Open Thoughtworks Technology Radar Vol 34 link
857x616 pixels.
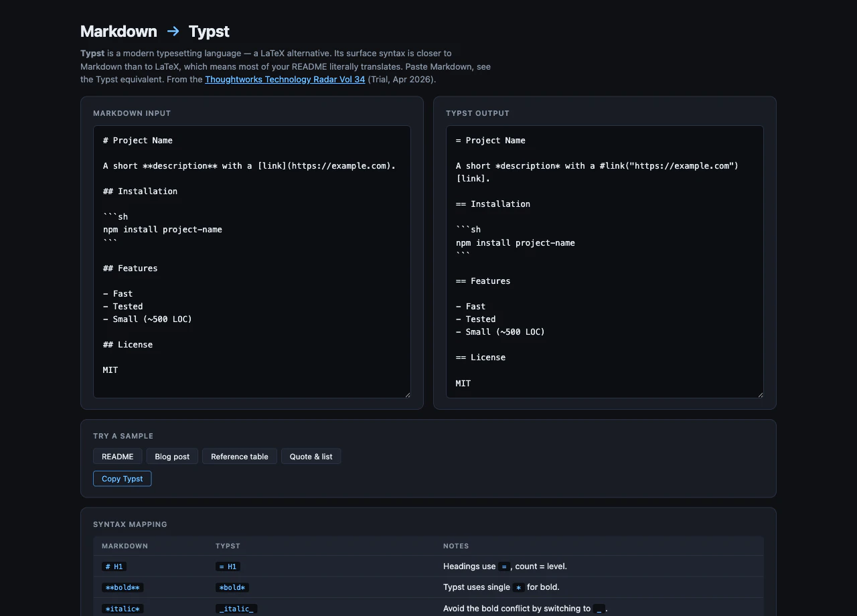(x=285, y=79)
